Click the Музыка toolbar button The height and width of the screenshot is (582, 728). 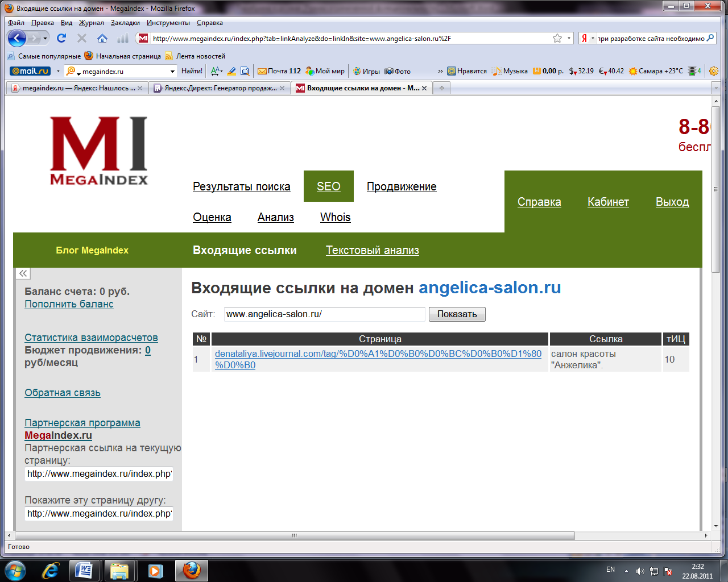point(510,71)
